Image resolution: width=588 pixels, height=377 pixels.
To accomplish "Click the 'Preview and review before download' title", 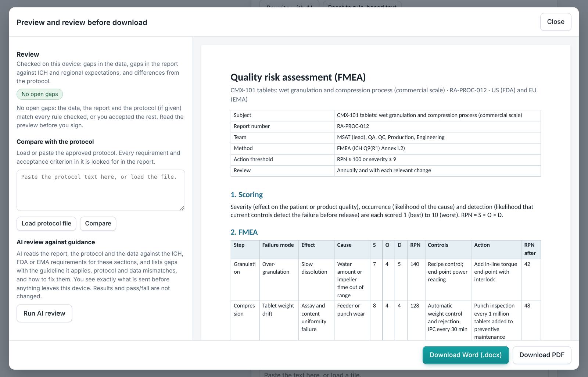I will pos(82,22).
